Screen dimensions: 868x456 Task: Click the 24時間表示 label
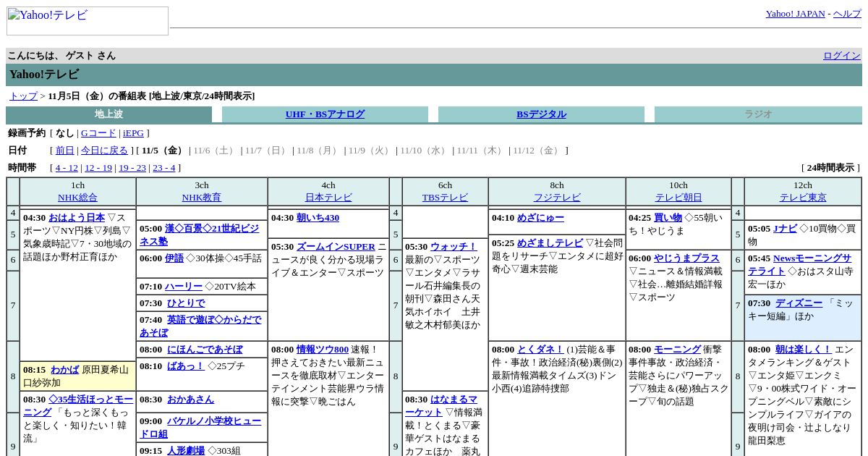point(830,168)
